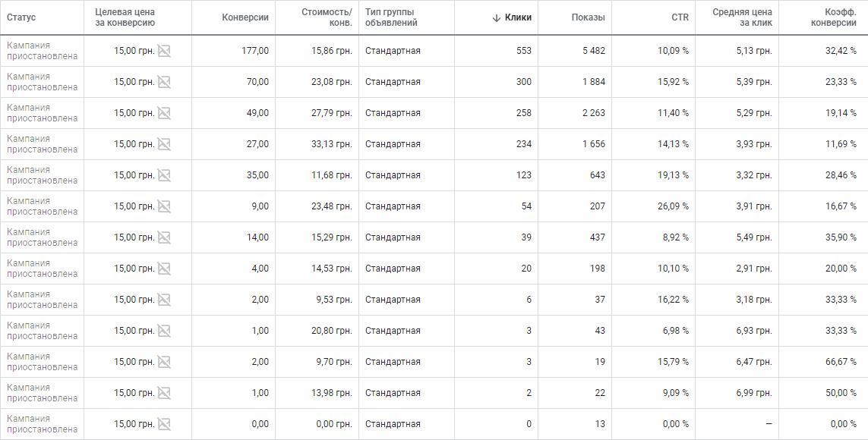Click the crossed-out icon in the 39 clicks row
This screenshot has height=440, width=868.
pyautogui.click(x=164, y=237)
